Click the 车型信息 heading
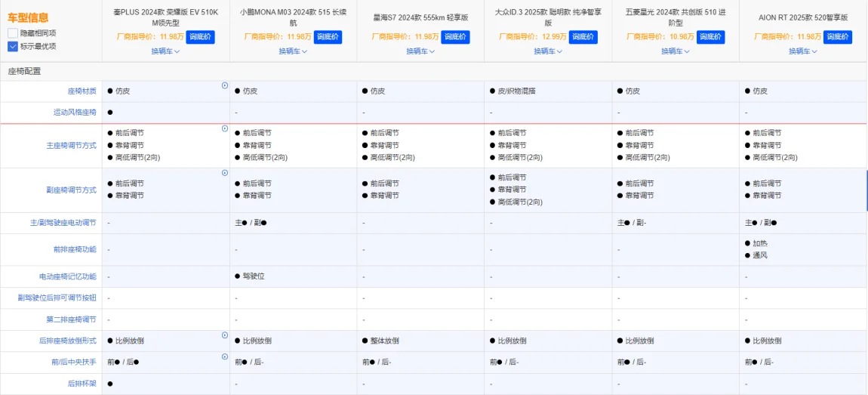This screenshot has height=395, width=868. (x=28, y=17)
